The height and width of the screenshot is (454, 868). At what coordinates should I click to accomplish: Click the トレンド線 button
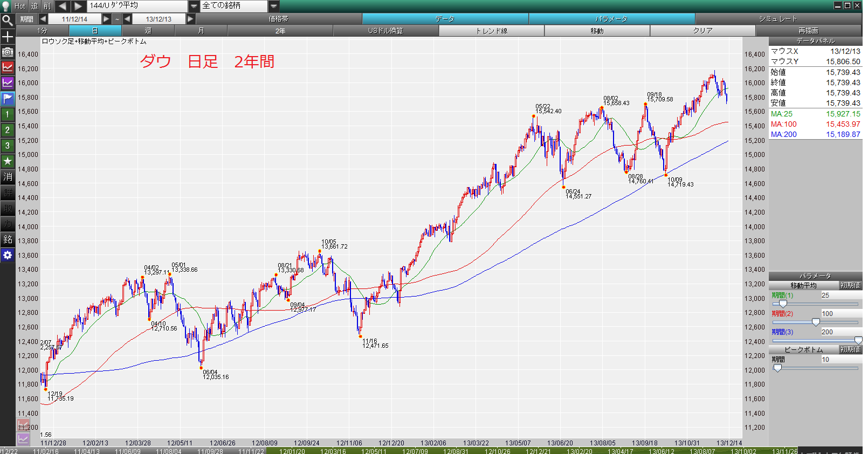pos(492,31)
